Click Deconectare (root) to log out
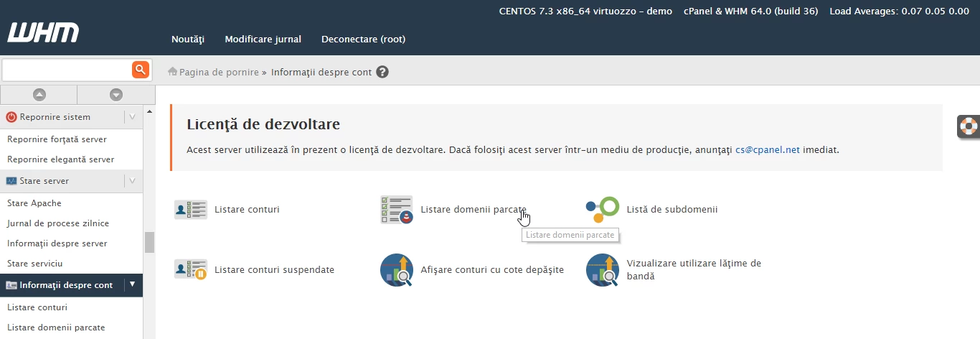This screenshot has height=339, width=980. [x=363, y=39]
